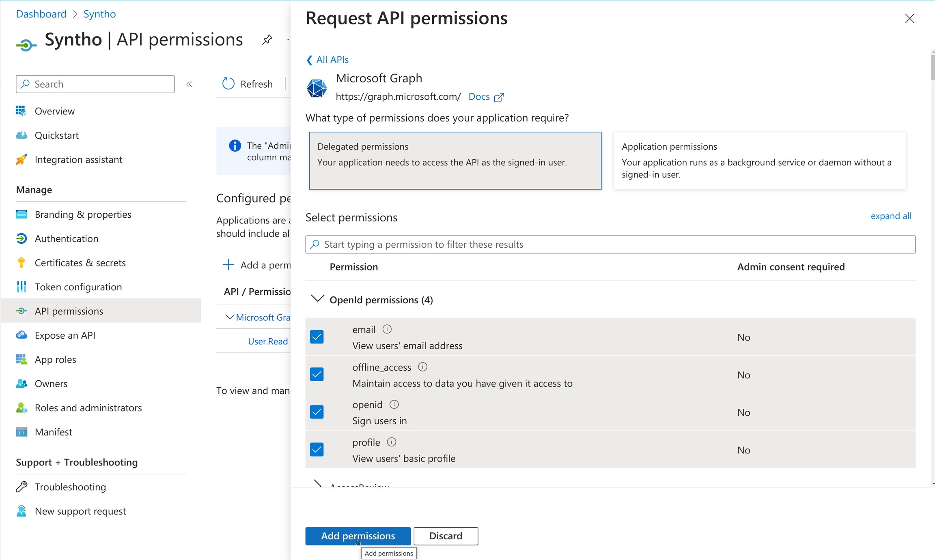Click info icon next to openid

394,404
